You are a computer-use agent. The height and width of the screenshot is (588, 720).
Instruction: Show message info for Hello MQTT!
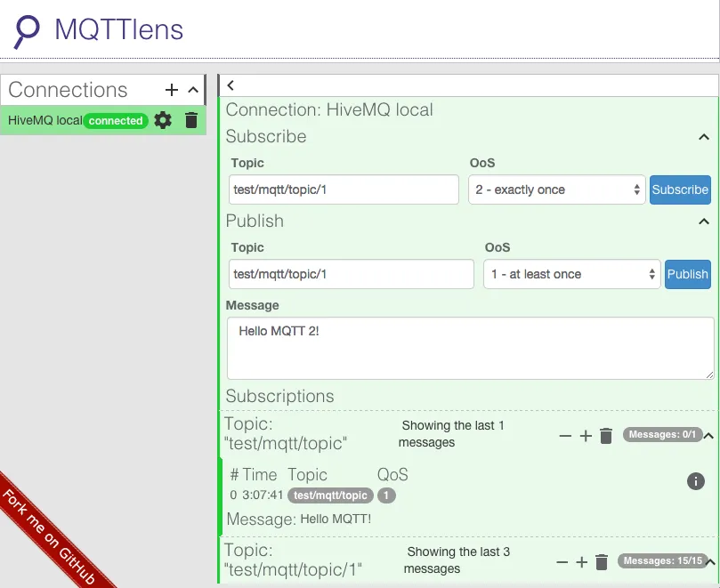(x=696, y=481)
